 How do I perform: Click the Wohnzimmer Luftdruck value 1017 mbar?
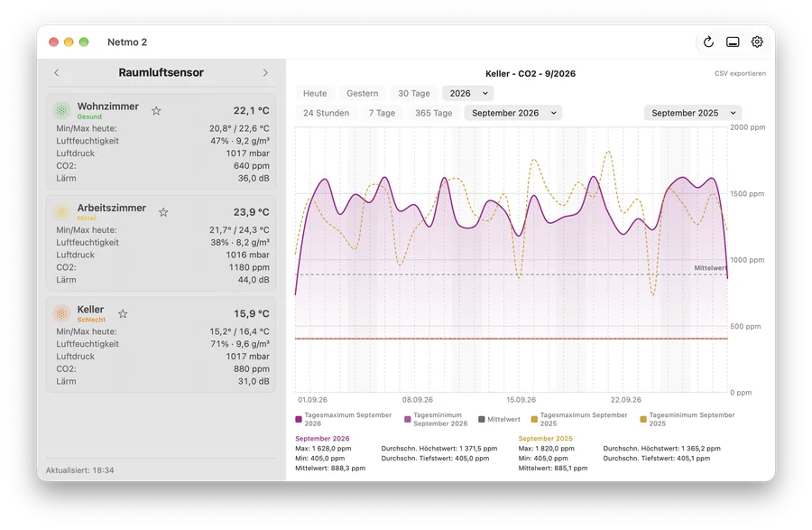247,153
